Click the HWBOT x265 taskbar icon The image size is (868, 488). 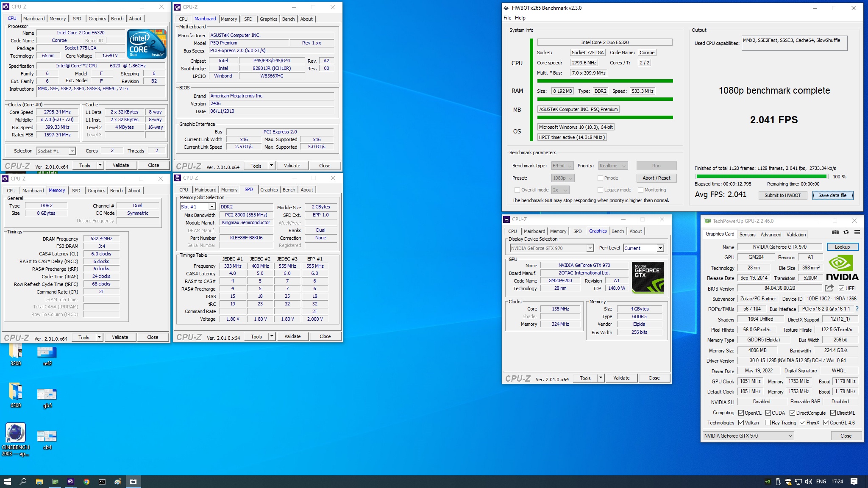pos(134,482)
